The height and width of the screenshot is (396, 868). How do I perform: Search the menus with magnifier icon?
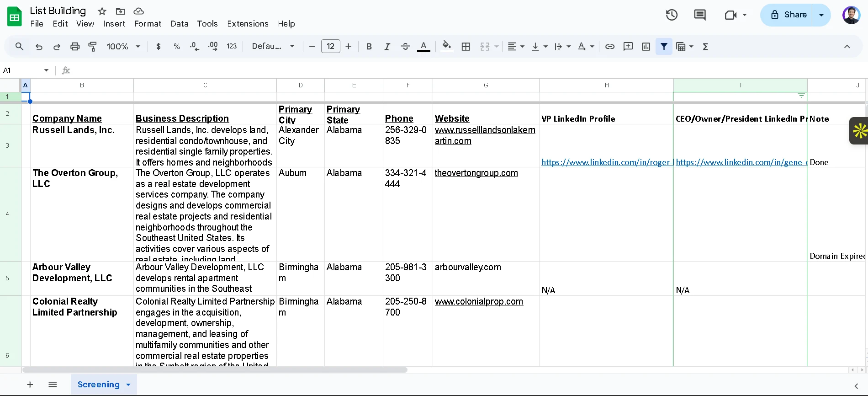(19, 46)
